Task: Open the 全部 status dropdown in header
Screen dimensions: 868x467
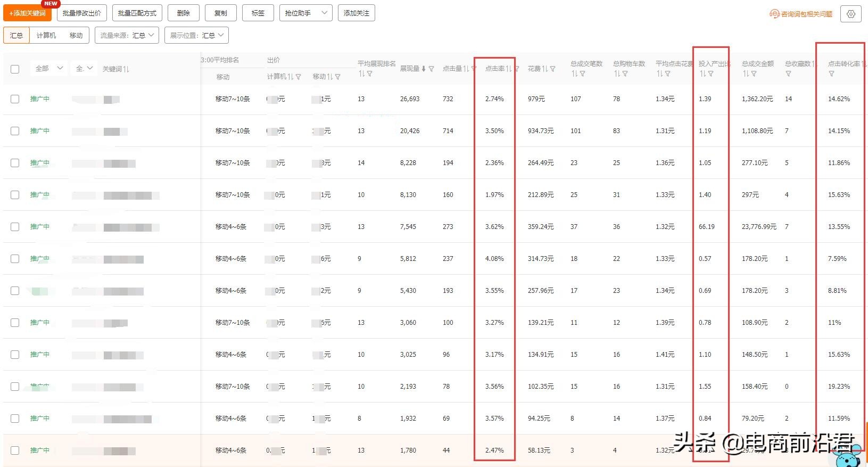Action: tap(49, 68)
